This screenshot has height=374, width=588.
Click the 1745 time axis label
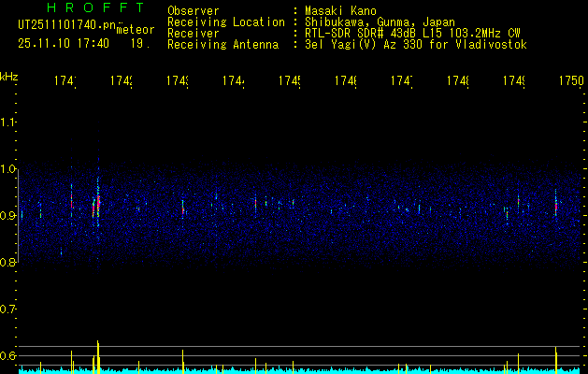click(x=290, y=80)
